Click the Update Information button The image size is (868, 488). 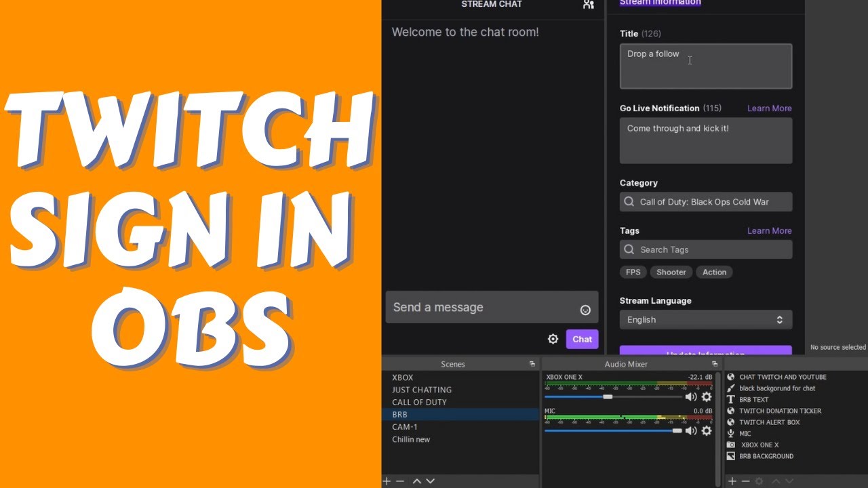(706, 351)
